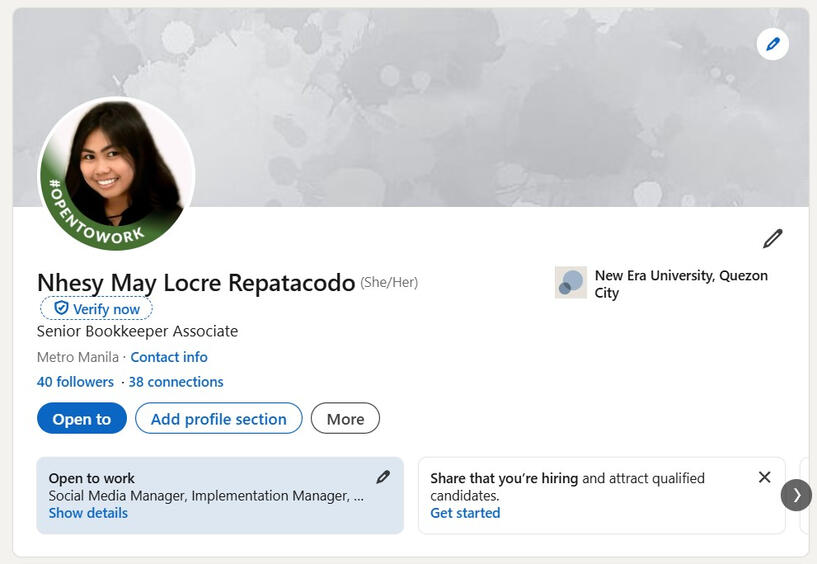Click the Verify now shield badge
This screenshot has width=817, height=564.
pyautogui.click(x=97, y=309)
